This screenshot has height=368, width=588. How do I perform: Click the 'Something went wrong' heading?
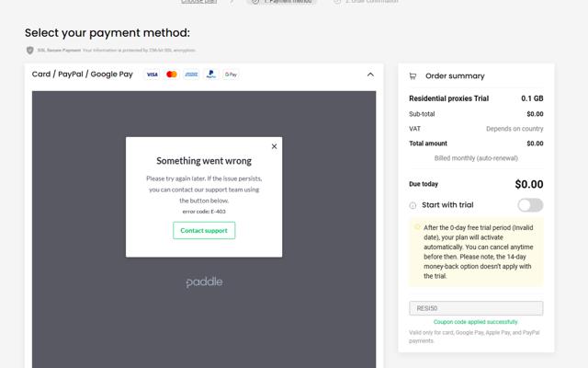tap(204, 161)
